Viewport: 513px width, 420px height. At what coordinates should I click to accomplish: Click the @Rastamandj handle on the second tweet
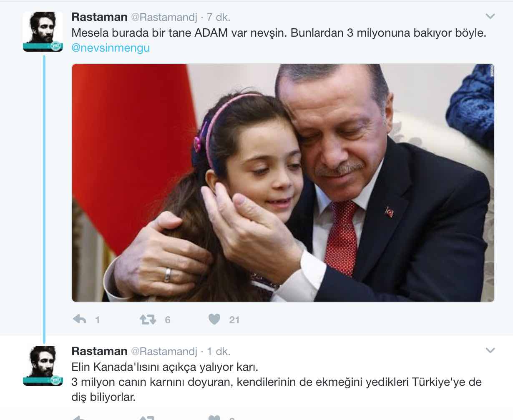pos(164,351)
